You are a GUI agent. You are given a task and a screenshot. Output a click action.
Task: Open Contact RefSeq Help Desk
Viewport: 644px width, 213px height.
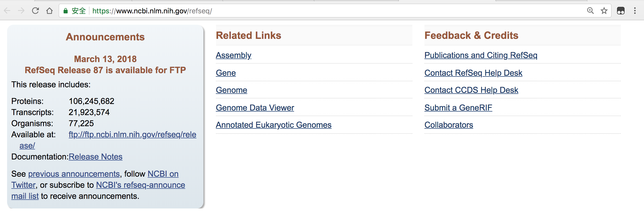473,73
